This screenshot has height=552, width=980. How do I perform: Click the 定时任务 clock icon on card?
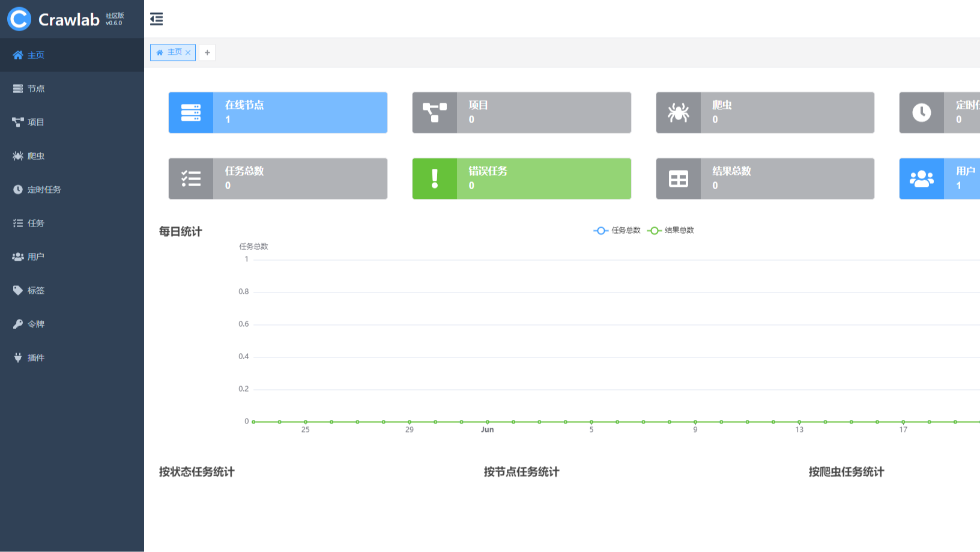click(x=922, y=112)
